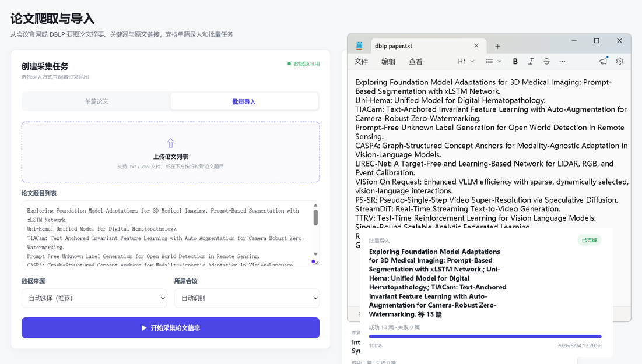The height and width of the screenshot is (364, 642).
Task: Open a new tab in Notepad
Action: pos(497,46)
